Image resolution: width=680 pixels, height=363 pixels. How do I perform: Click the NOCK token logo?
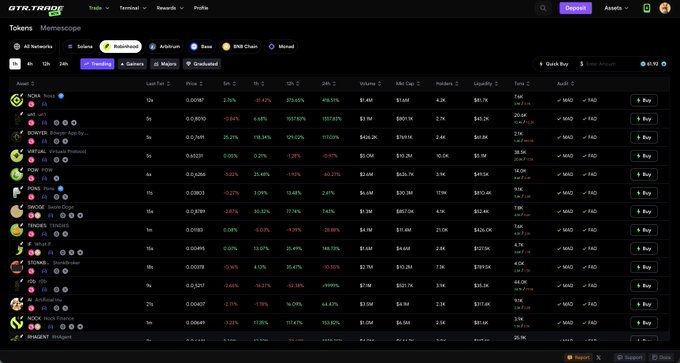click(16, 323)
